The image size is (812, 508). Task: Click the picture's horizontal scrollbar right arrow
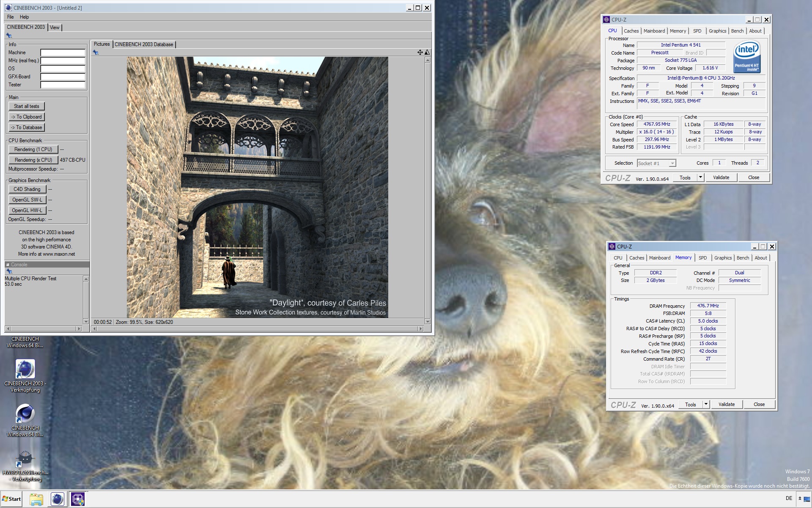click(x=420, y=329)
